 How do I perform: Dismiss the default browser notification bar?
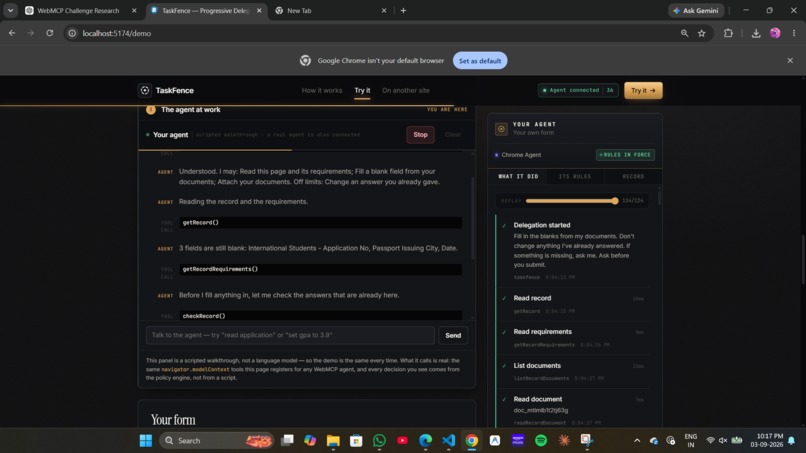pyautogui.click(x=790, y=60)
